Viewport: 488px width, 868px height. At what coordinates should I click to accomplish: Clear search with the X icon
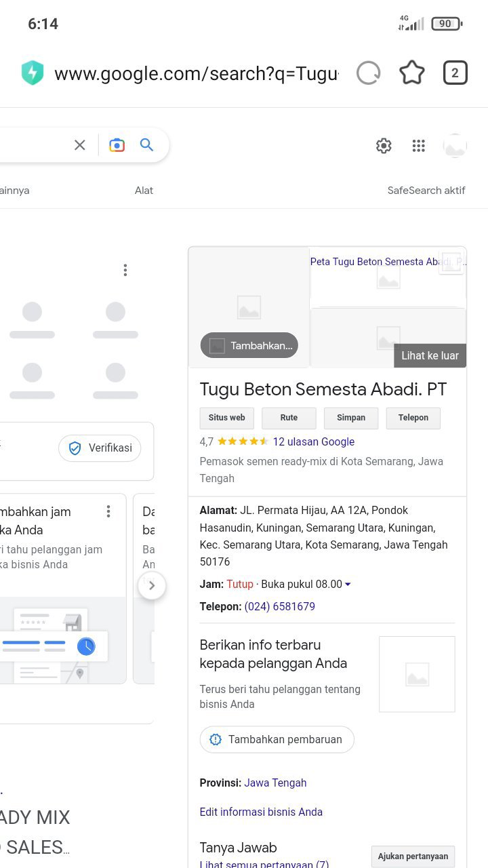click(x=80, y=145)
